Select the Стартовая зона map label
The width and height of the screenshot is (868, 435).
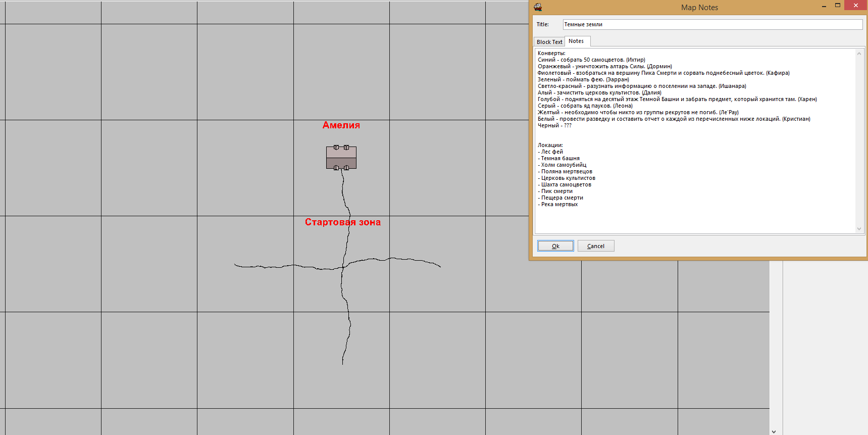[343, 222]
